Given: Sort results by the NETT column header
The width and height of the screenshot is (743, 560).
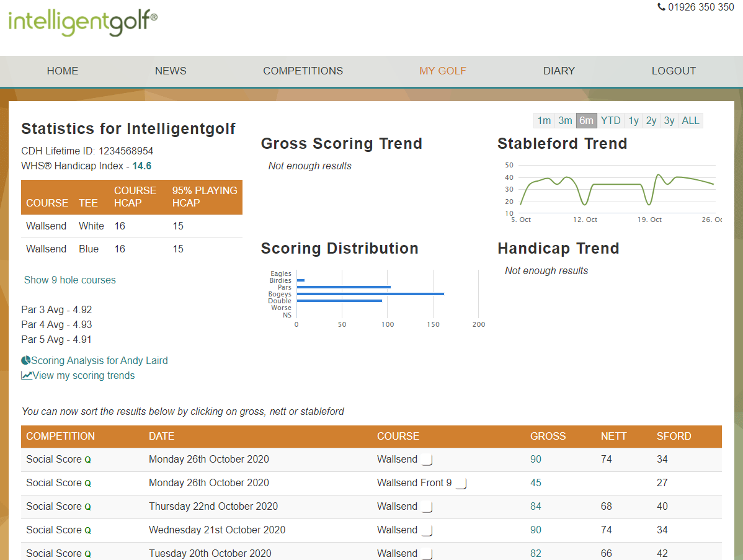Looking at the screenshot, I should pos(613,437).
